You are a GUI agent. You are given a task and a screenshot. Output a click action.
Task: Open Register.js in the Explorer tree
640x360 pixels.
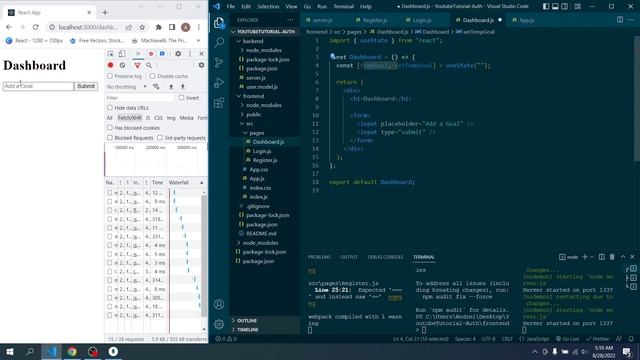pyautogui.click(x=264, y=160)
